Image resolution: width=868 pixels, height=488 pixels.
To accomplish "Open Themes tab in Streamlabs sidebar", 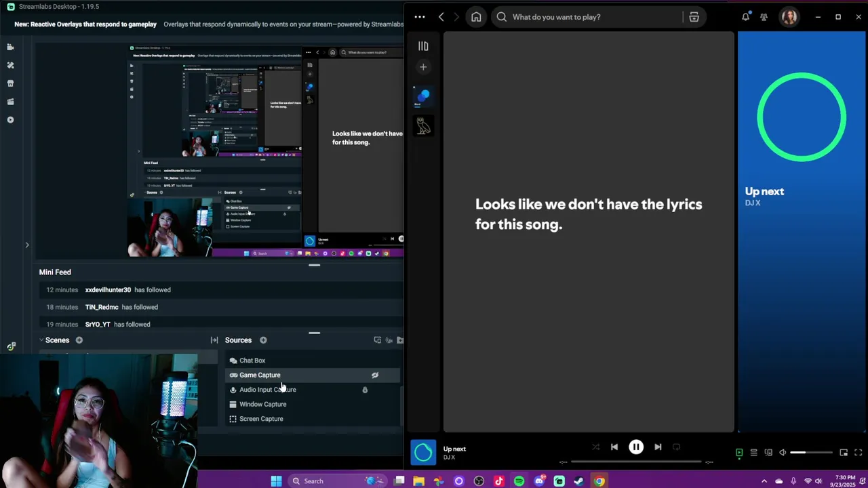I will (10, 65).
